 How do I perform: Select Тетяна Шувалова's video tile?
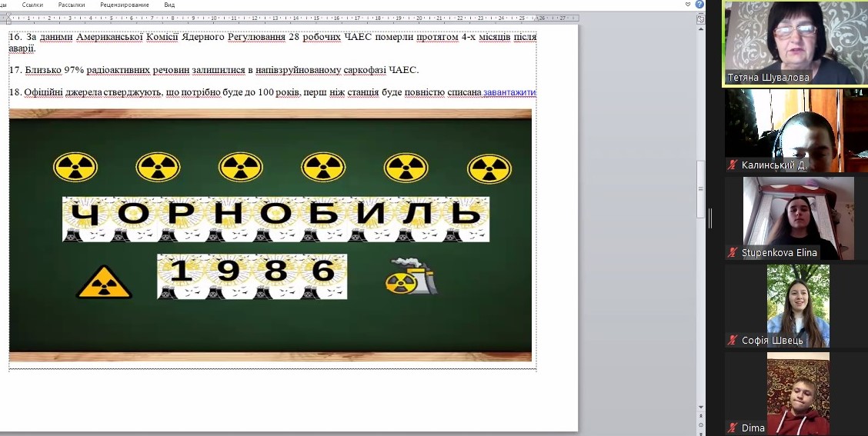click(795, 43)
